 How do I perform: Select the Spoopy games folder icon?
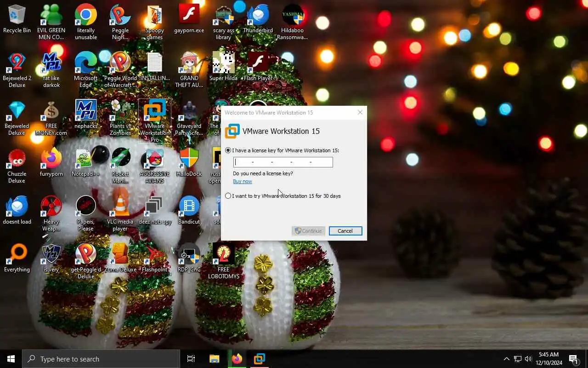pyautogui.click(x=155, y=22)
